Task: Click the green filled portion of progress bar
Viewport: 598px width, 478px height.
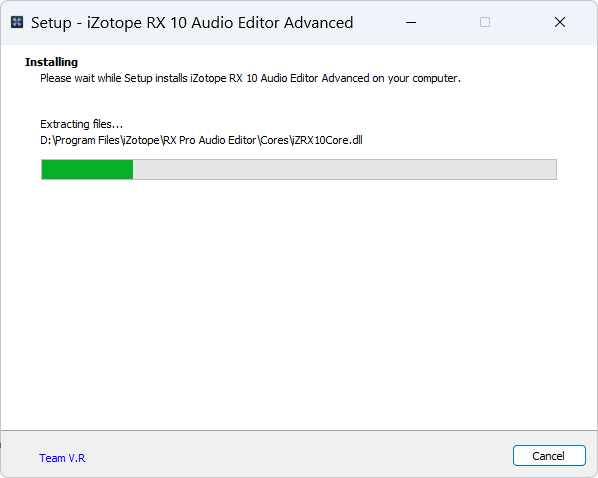Action: (x=87, y=169)
